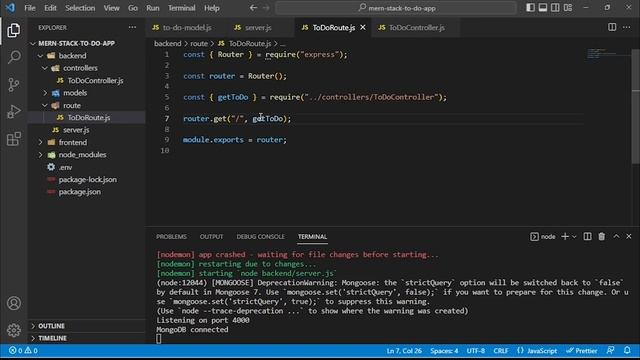The height and width of the screenshot is (360, 640).
Task: Open the Run and Debug view
Action: tap(13, 111)
